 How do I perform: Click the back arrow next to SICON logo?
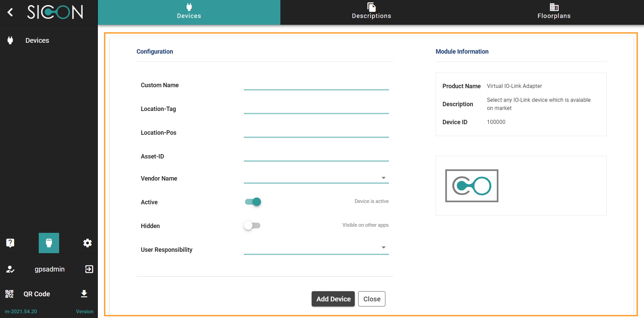click(10, 13)
